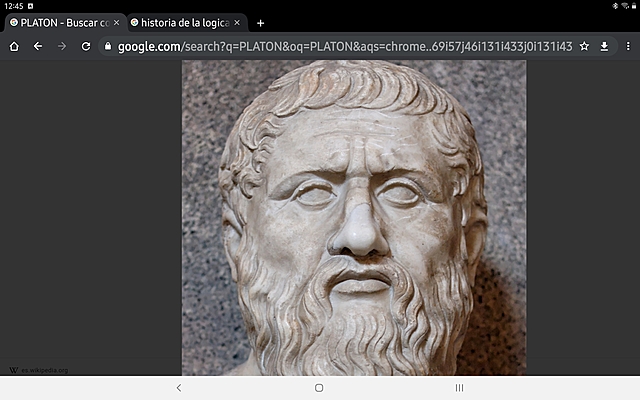This screenshot has width=640, height=400.
Task: Go back using the back arrow
Action: point(38,47)
